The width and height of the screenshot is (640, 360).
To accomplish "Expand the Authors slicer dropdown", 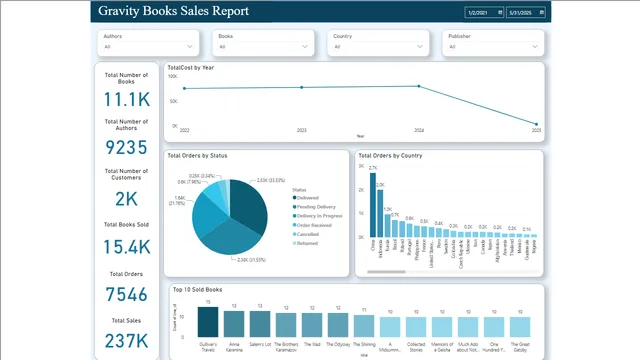I will click(190, 47).
